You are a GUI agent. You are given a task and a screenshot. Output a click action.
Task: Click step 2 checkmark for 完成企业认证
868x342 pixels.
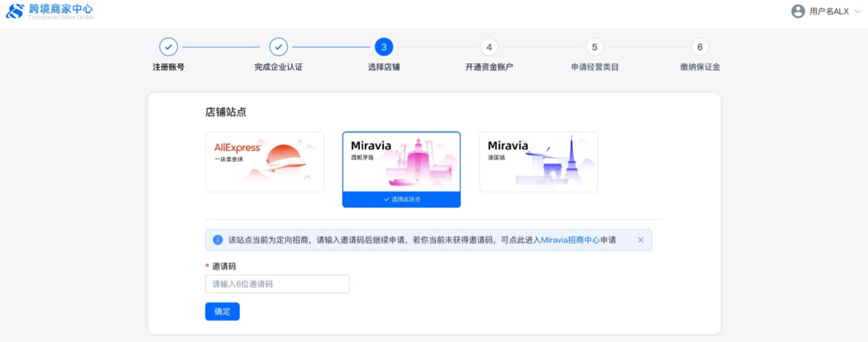pos(278,47)
